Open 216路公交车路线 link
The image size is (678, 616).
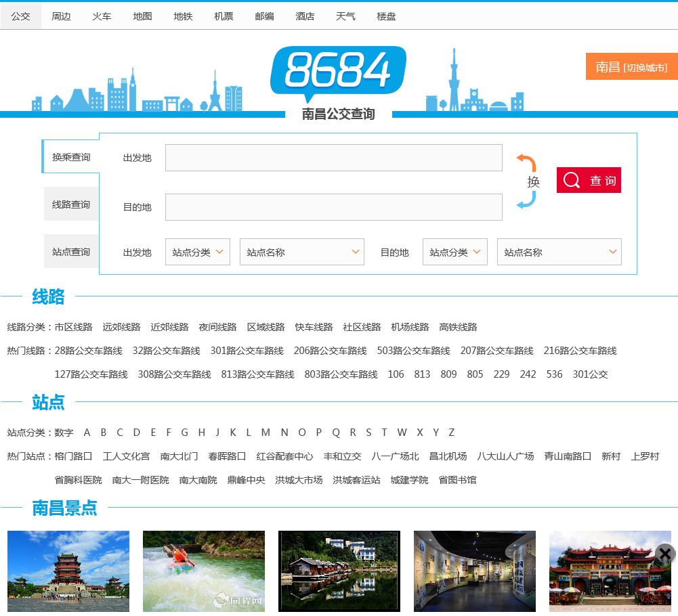[x=580, y=351]
